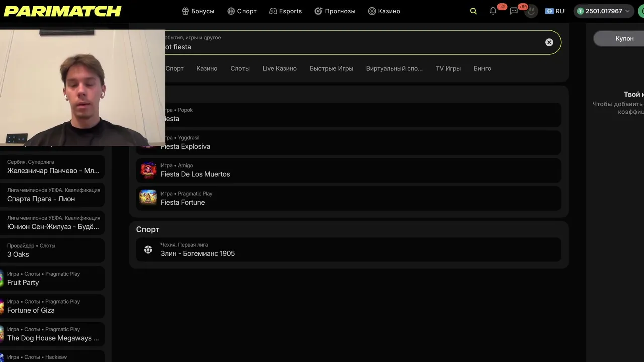The width and height of the screenshot is (644, 362).
Task: Open Железничар Панчево match in sidebar
Action: point(52,167)
